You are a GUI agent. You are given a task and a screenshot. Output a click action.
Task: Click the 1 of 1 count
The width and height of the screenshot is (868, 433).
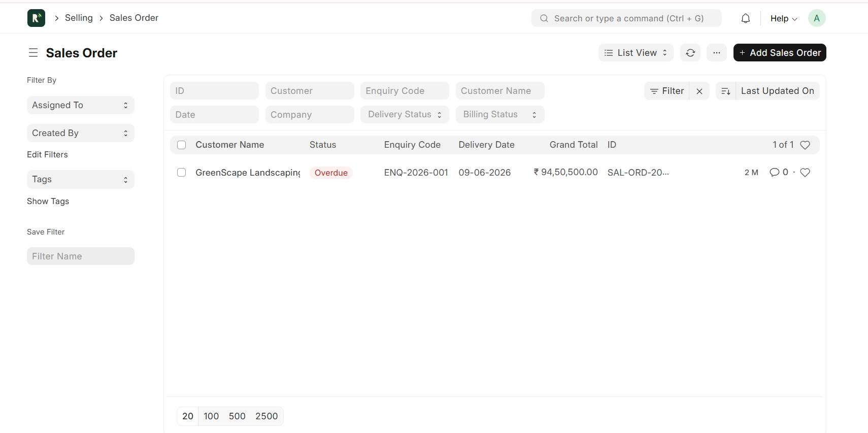[783, 145]
